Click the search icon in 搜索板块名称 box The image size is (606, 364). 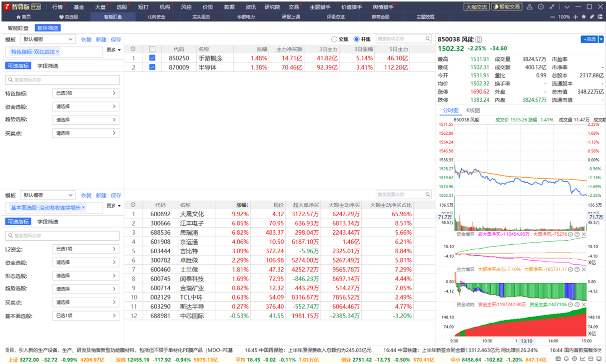tap(428, 38)
